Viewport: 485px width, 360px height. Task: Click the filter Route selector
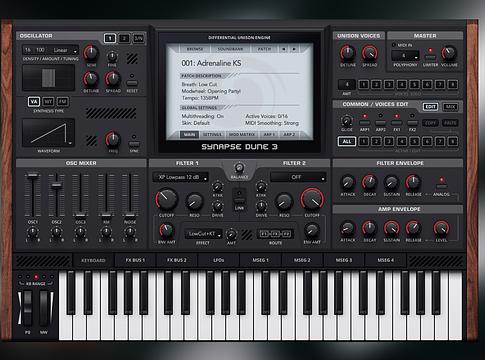pyautogui.click(x=275, y=234)
